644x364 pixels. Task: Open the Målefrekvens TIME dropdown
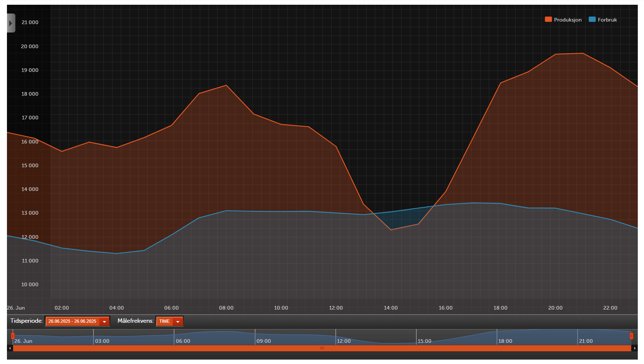tap(169, 321)
